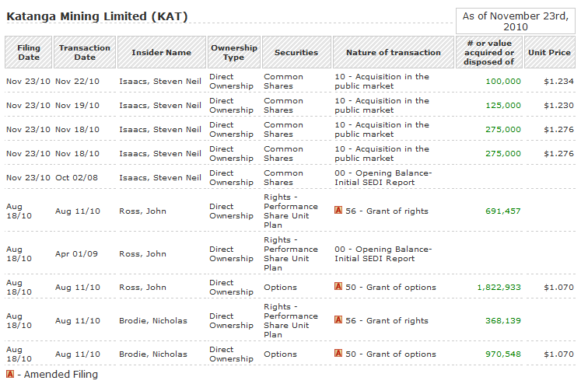Click 'Brodie, Nicholas' in the 368,139 row
This screenshot has width=588, height=384.
coord(153,321)
